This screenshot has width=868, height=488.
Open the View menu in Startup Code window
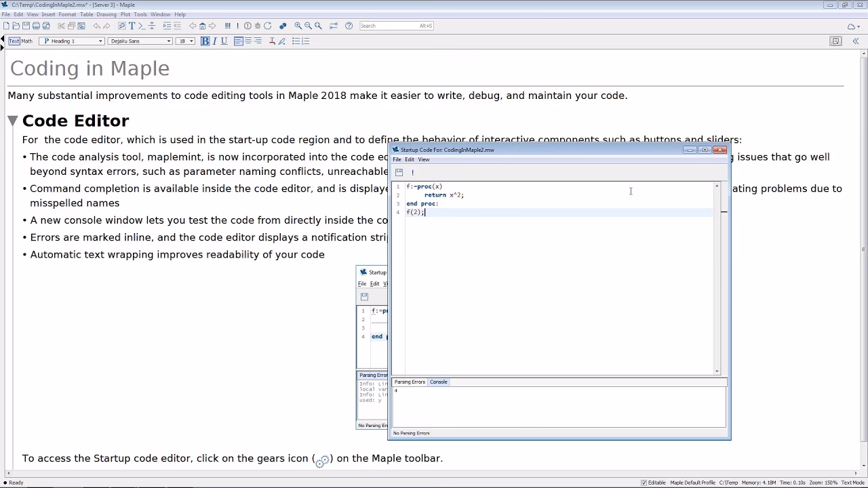tap(424, 160)
